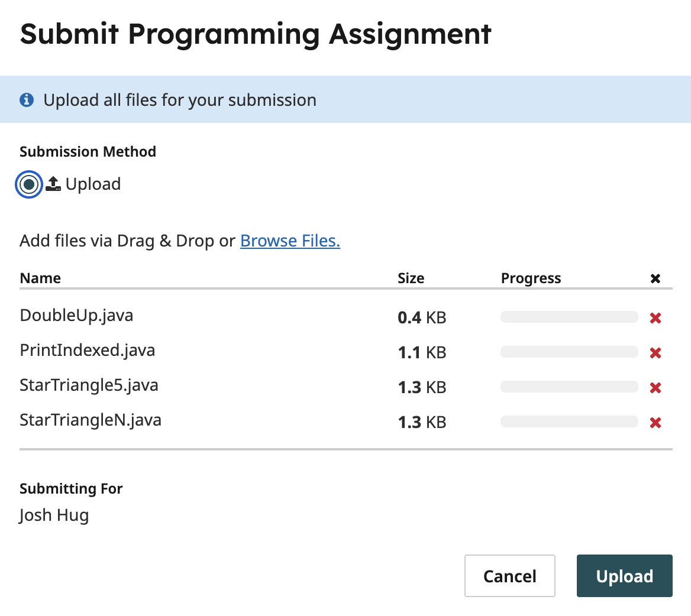The image size is (691, 616).
Task: Remove DoubleUp.java using its red X icon
Action: [655, 317]
